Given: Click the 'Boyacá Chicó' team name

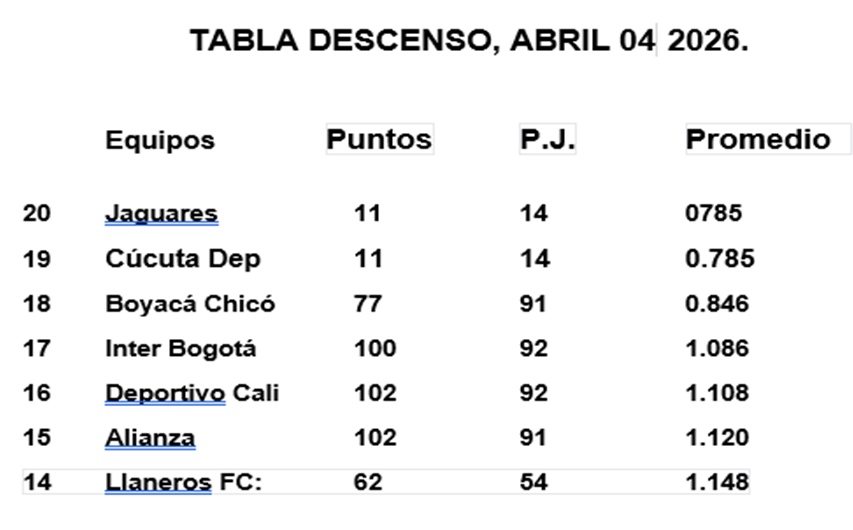Looking at the screenshot, I should 190,304.
